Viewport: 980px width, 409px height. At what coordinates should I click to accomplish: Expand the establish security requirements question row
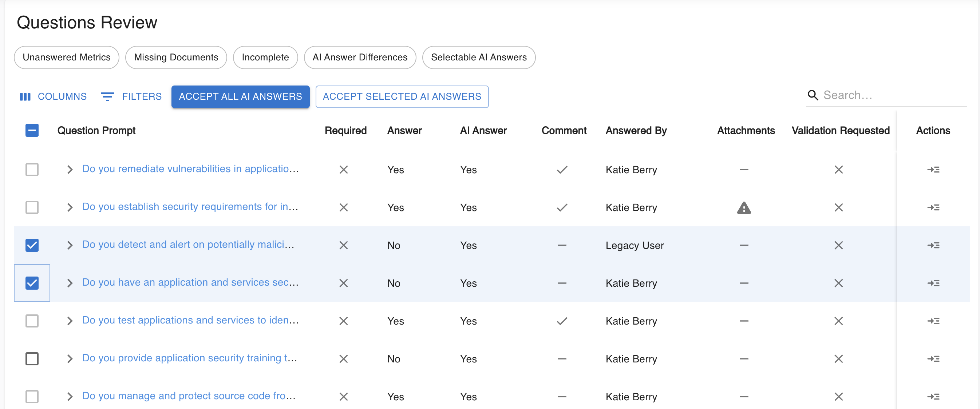pos(70,207)
